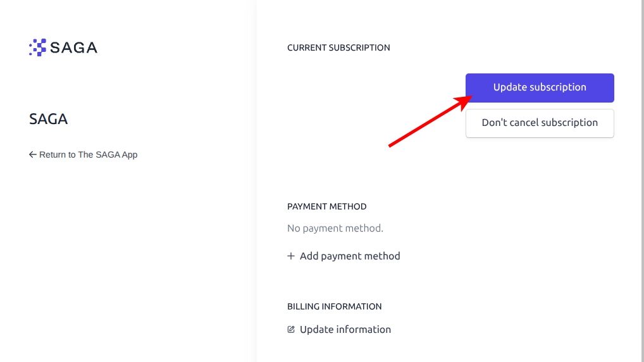Viewport: 644px width, 362px height.
Task: Click the page scrollbar on the right edge
Action: 641,181
